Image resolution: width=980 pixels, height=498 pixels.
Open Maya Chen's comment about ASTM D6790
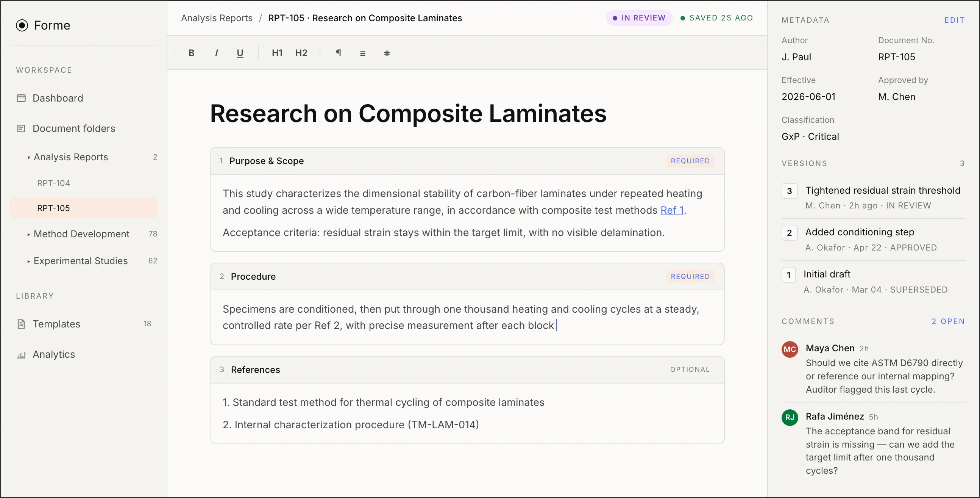(x=884, y=376)
